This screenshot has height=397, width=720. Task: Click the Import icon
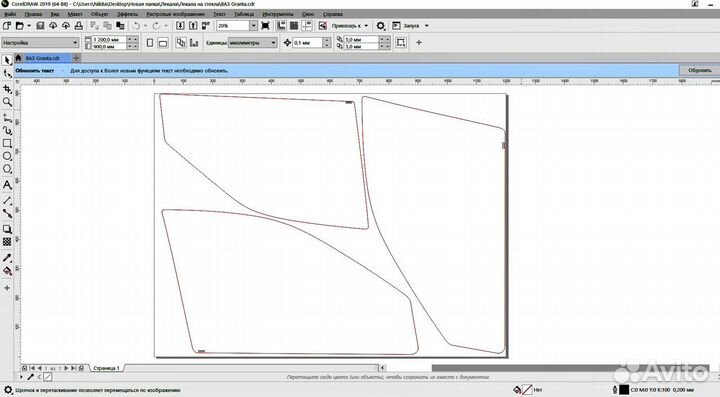tap(180, 26)
